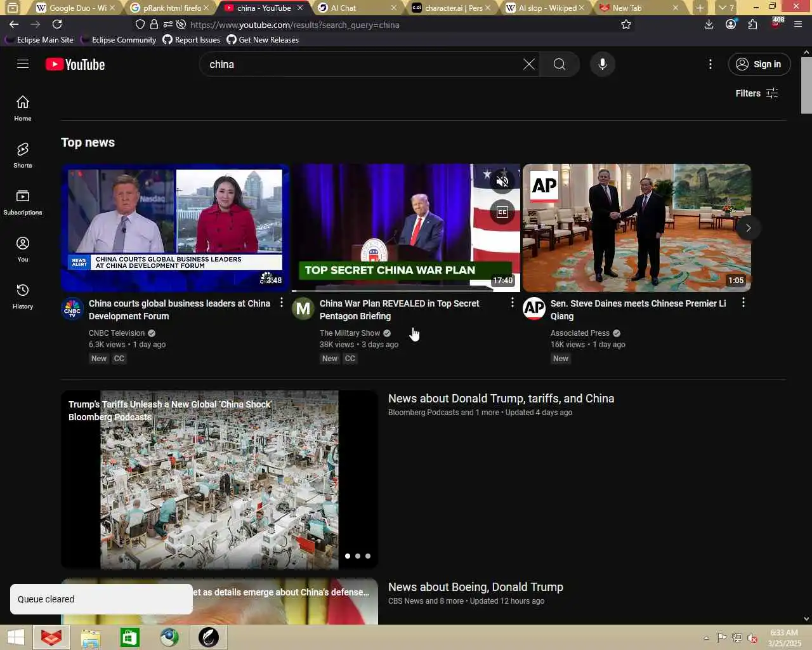Select the second carousel dot on Bloomberg card

point(358,556)
